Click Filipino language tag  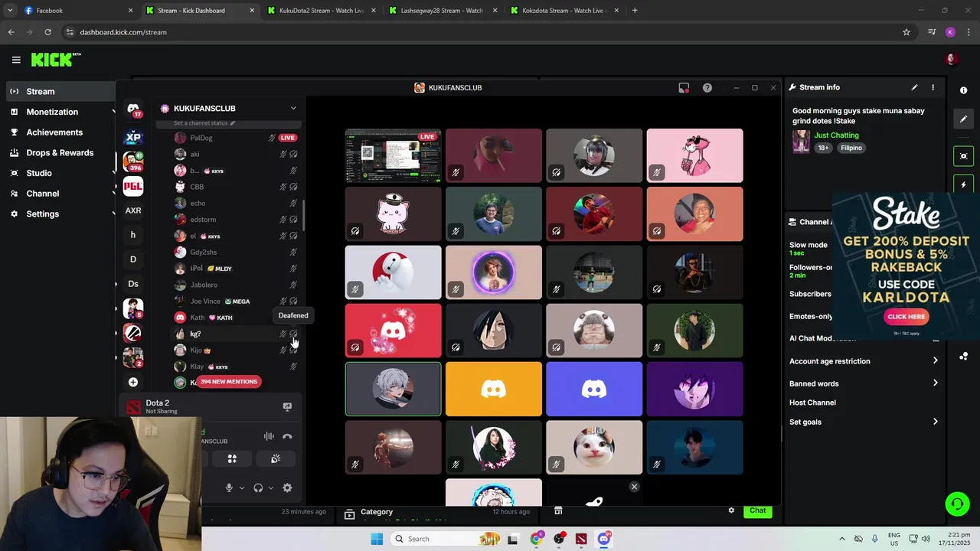click(x=851, y=148)
